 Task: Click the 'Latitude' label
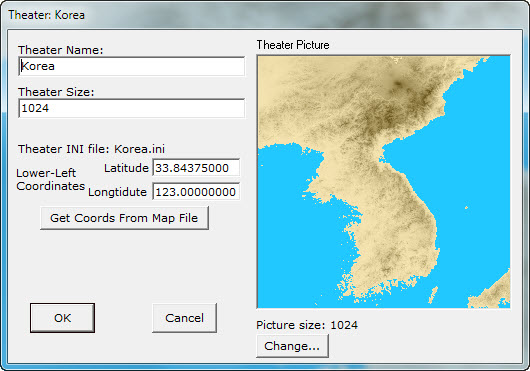(126, 168)
